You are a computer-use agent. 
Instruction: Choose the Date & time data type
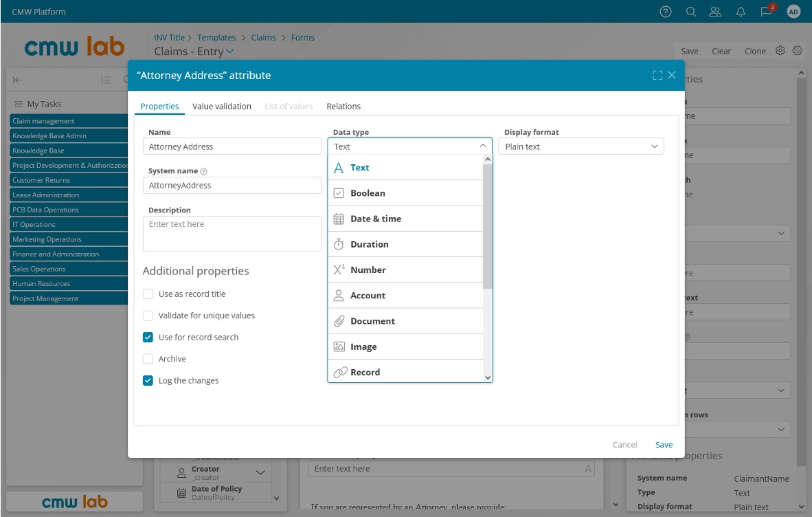405,219
